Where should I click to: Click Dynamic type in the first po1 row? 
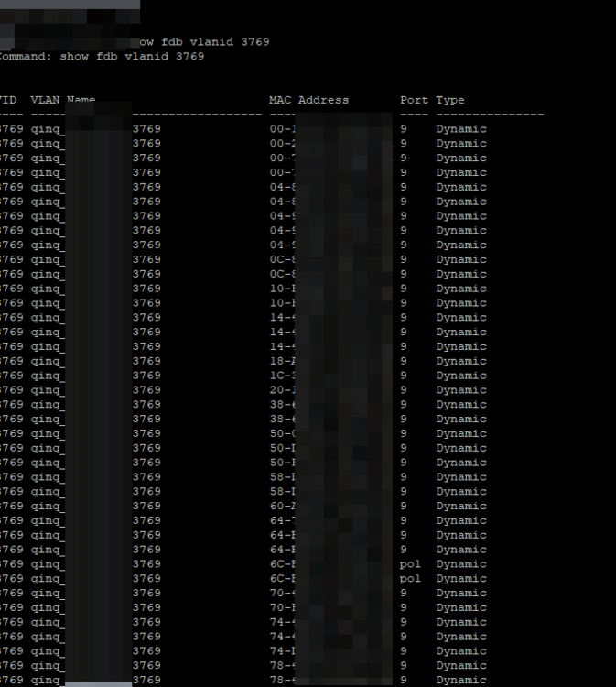click(x=460, y=564)
